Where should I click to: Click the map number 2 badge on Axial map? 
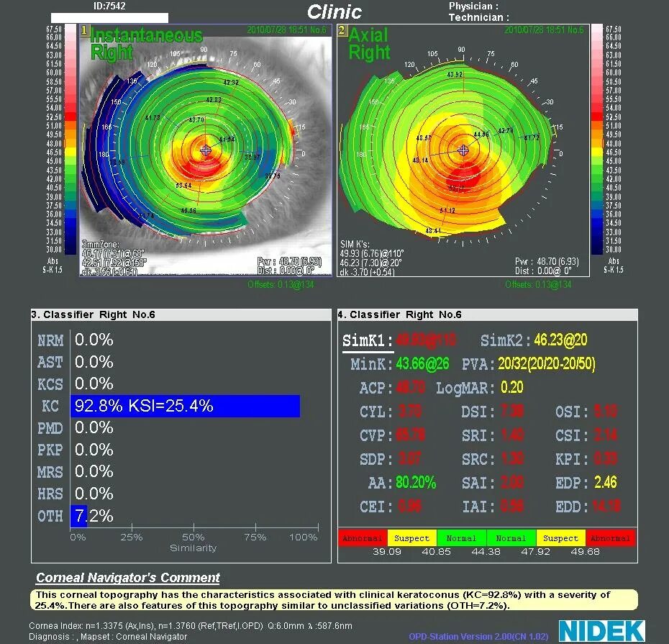(x=342, y=30)
